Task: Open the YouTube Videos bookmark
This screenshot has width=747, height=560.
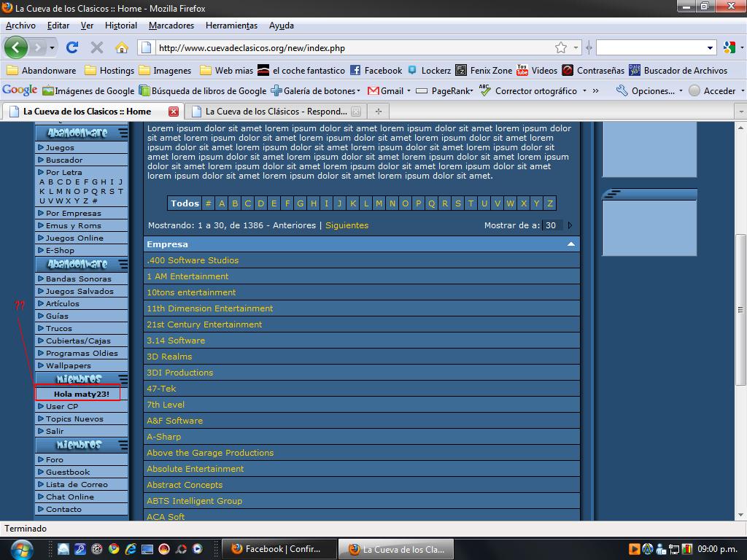Action: [x=537, y=71]
